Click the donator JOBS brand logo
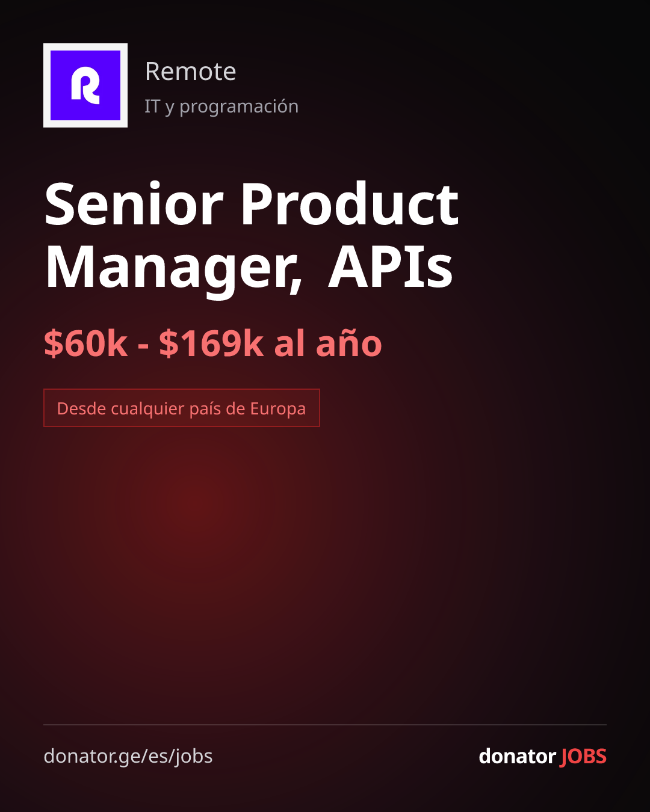Screen dimensions: 650x812 click(x=542, y=756)
